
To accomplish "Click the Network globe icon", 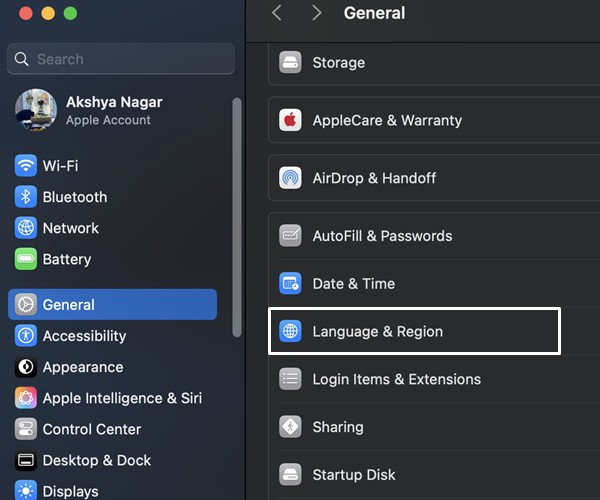I will click(26, 228).
